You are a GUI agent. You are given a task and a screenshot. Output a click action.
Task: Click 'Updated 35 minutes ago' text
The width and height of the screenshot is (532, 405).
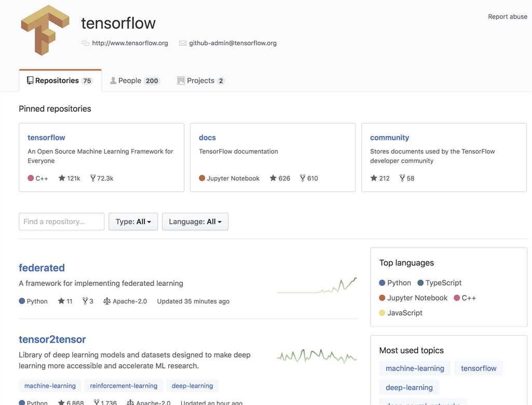click(x=193, y=301)
